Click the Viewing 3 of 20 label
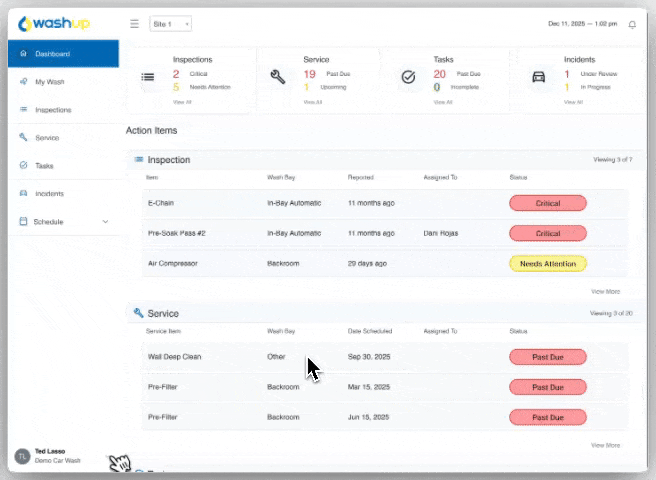656x480 pixels. pos(611,313)
